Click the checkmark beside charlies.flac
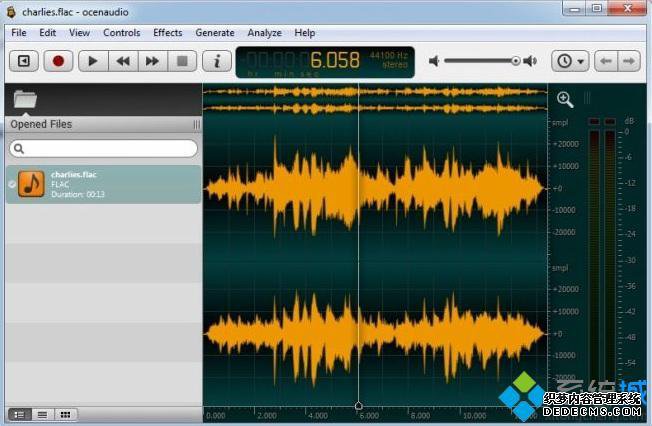The image size is (652, 426). (x=12, y=184)
